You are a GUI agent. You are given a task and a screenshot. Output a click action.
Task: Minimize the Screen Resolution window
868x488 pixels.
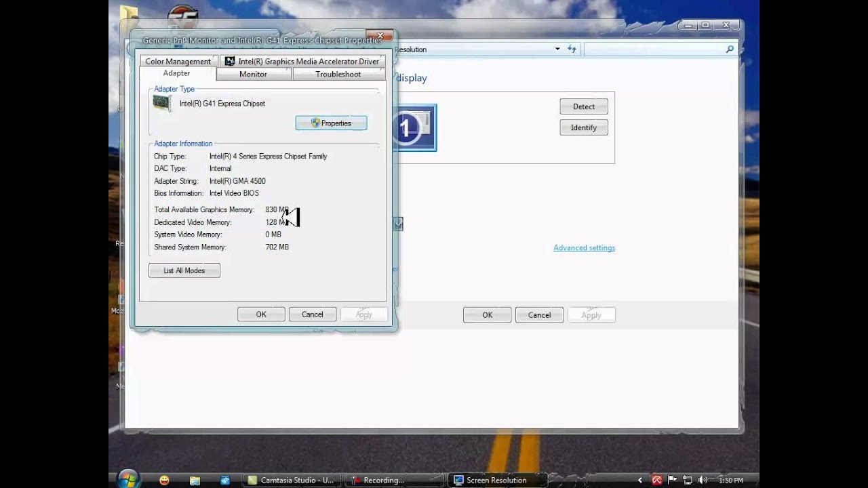tap(688, 25)
